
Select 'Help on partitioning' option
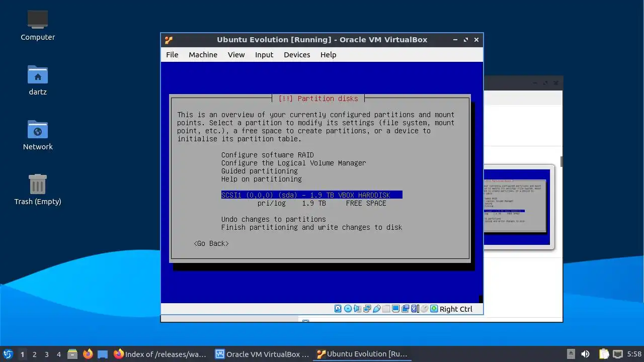tap(261, 179)
